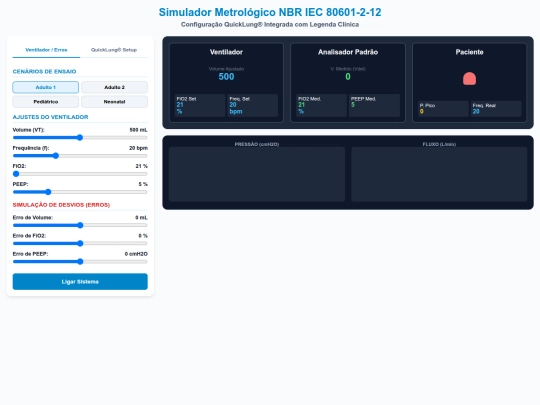540x405 pixels.
Task: Select the Adulto 1 scenario
Action: click(45, 87)
